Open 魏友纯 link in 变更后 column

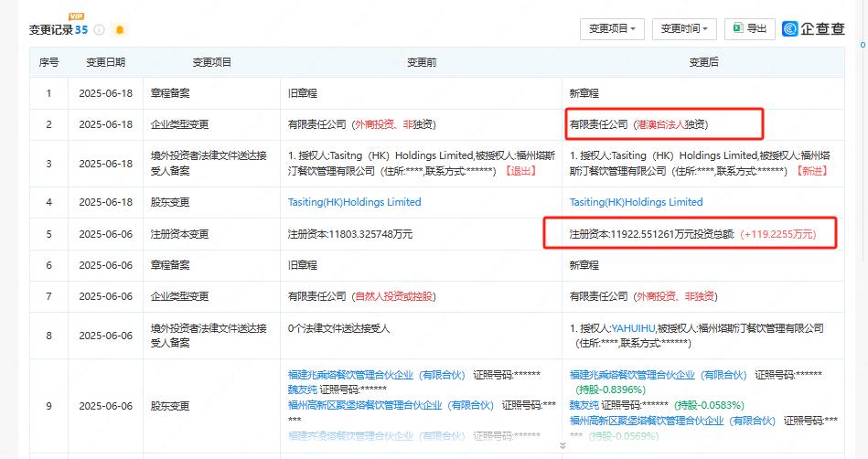pos(584,405)
